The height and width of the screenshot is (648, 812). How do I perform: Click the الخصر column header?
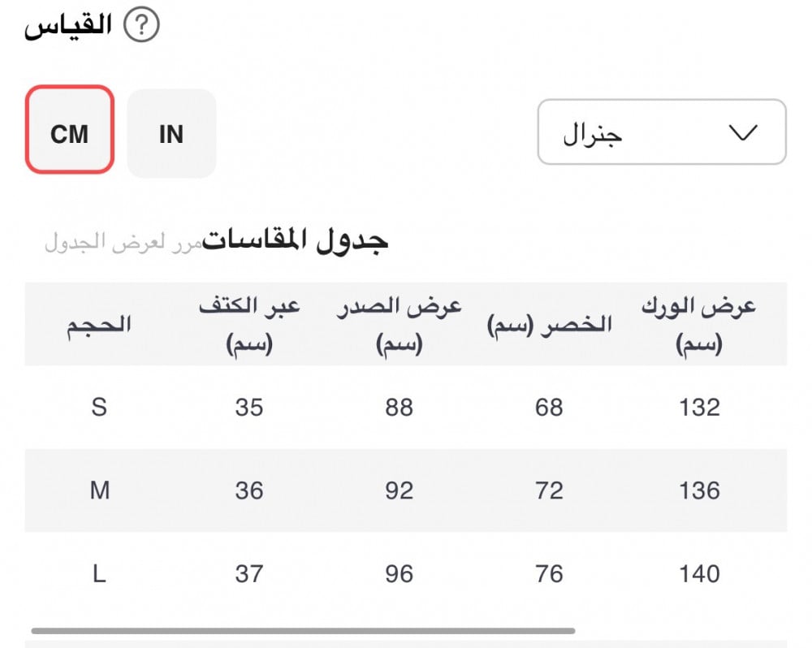(x=550, y=326)
